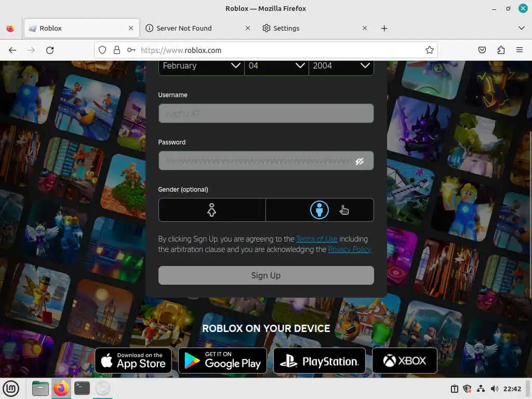Viewport: 532px width, 399px height.
Task: Click the Password input field
Action: point(266,161)
